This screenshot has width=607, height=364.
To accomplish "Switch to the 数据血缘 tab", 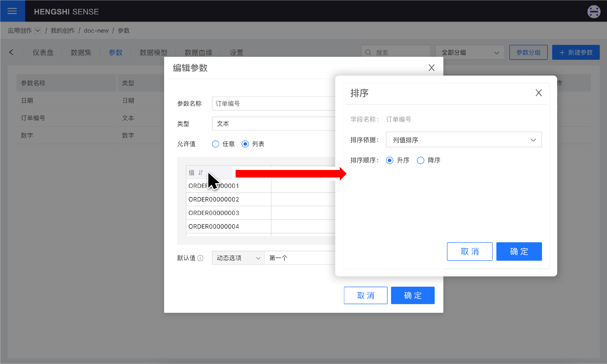I will [198, 52].
